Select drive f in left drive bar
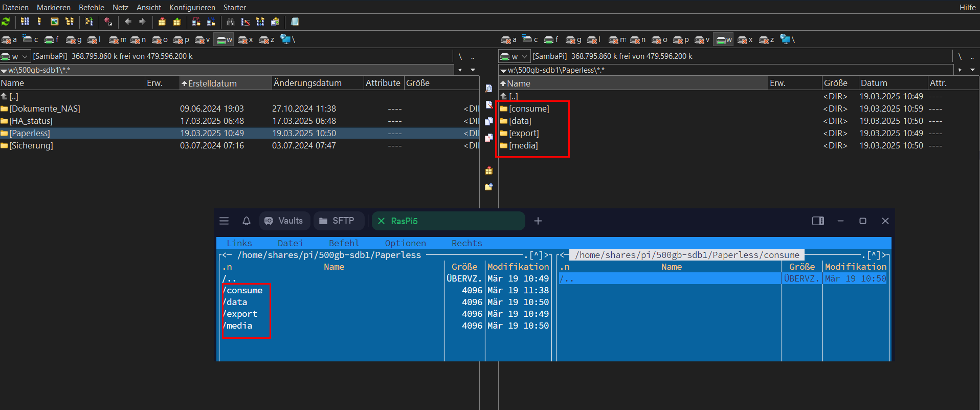This screenshot has width=980, height=410. [x=52, y=39]
